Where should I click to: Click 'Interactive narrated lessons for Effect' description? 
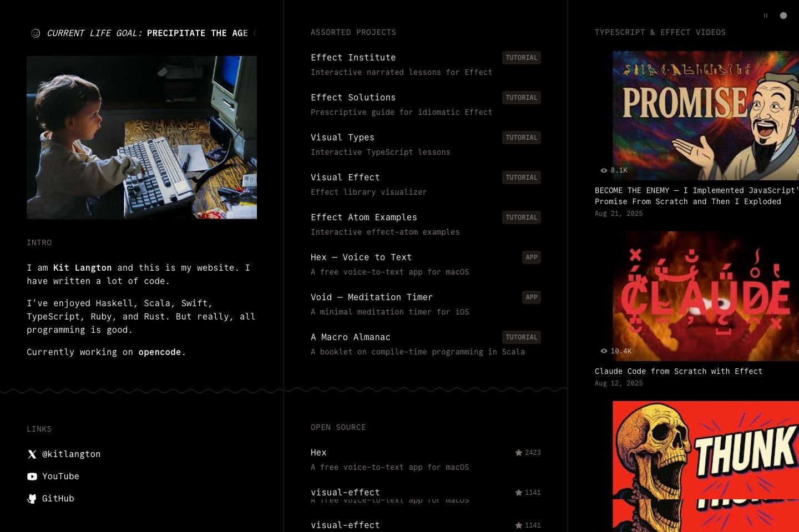click(x=402, y=72)
